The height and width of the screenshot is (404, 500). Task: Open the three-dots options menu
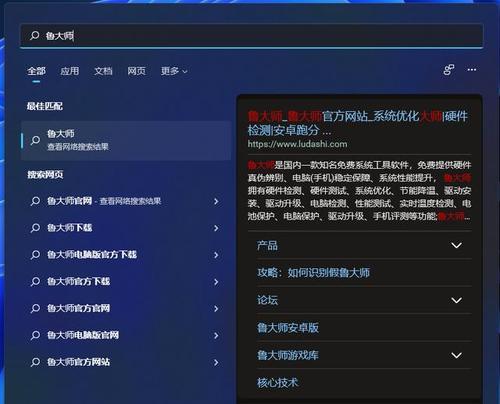point(472,70)
